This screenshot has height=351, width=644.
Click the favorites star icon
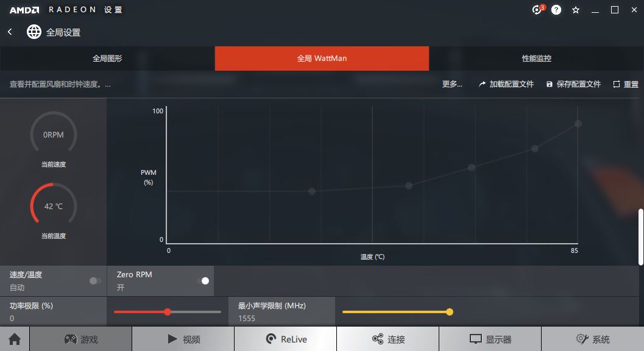(x=576, y=10)
